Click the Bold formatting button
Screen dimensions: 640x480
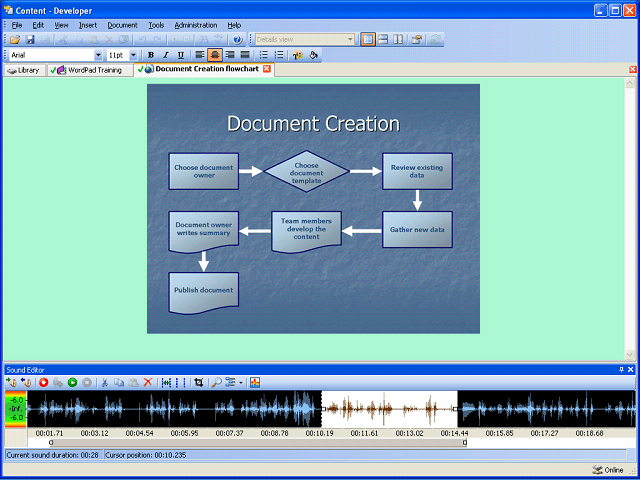tap(151, 55)
